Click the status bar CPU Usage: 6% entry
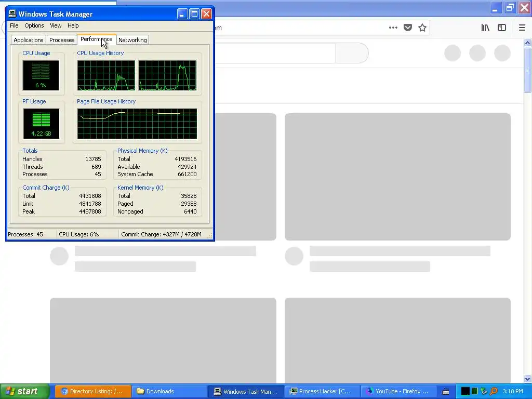 point(79,234)
